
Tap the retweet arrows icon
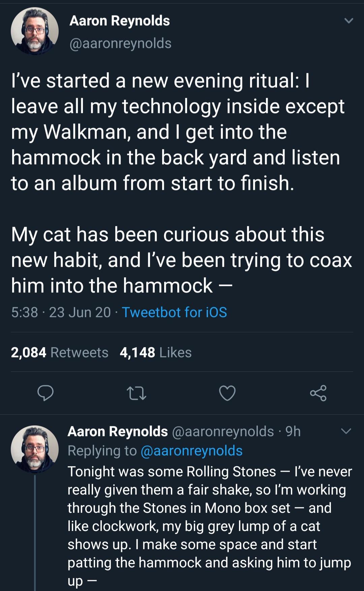(136, 393)
